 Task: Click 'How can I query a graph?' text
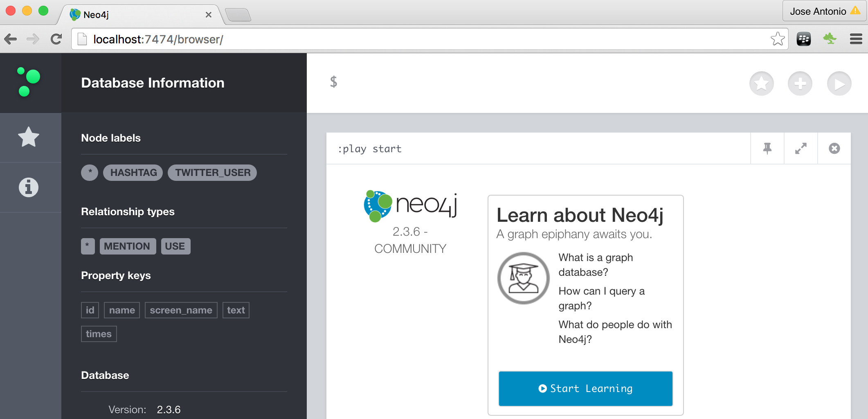click(x=601, y=298)
